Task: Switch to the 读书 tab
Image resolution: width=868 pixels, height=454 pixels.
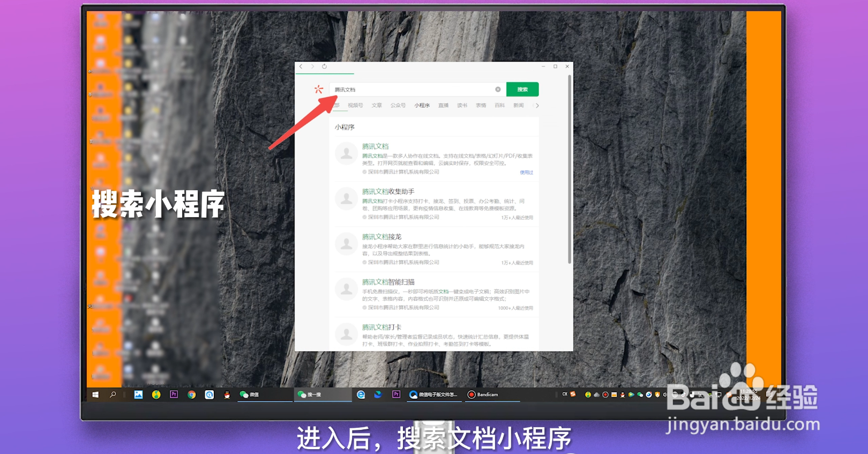Action: (x=462, y=106)
